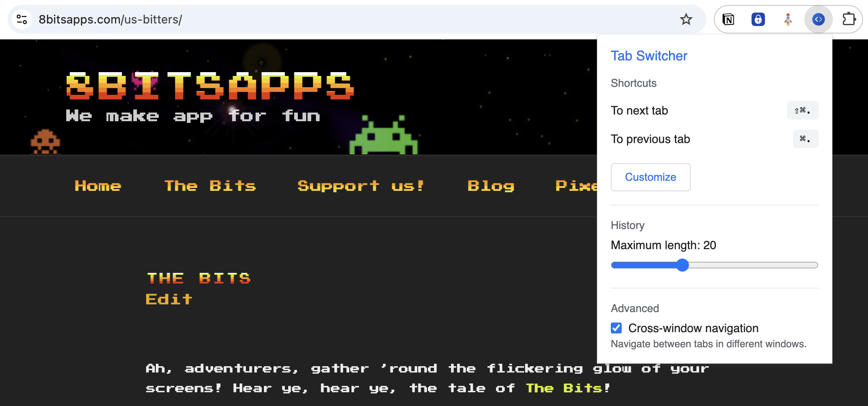Click the To previous tab shortcut key badge

point(805,139)
